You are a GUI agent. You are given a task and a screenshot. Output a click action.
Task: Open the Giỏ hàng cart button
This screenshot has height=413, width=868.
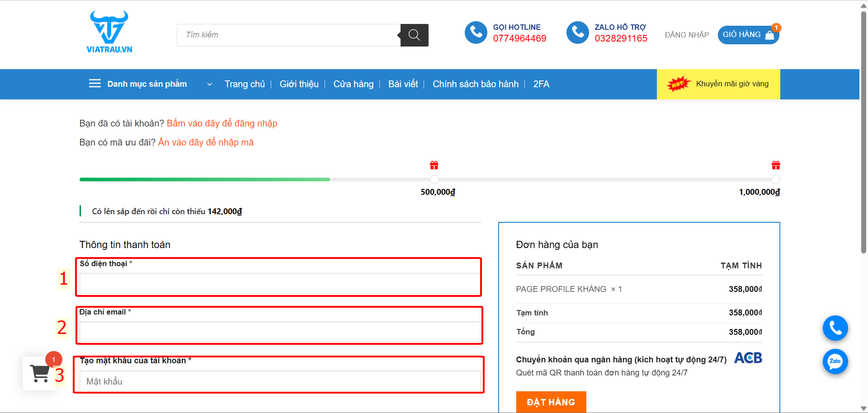748,35
